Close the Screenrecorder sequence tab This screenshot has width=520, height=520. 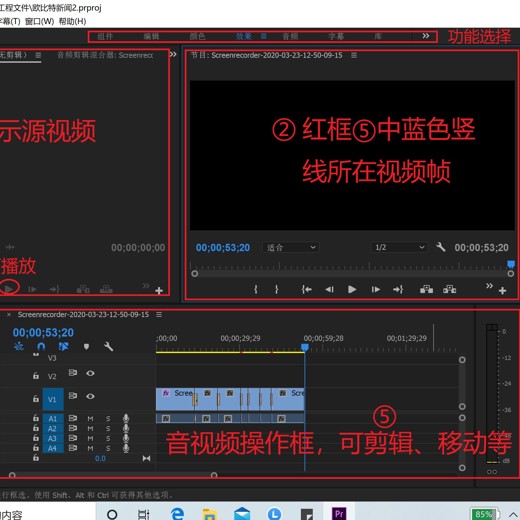(9, 314)
